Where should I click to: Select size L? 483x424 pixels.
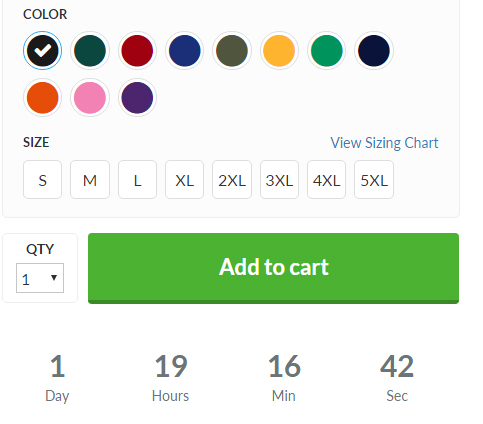pyautogui.click(x=137, y=180)
